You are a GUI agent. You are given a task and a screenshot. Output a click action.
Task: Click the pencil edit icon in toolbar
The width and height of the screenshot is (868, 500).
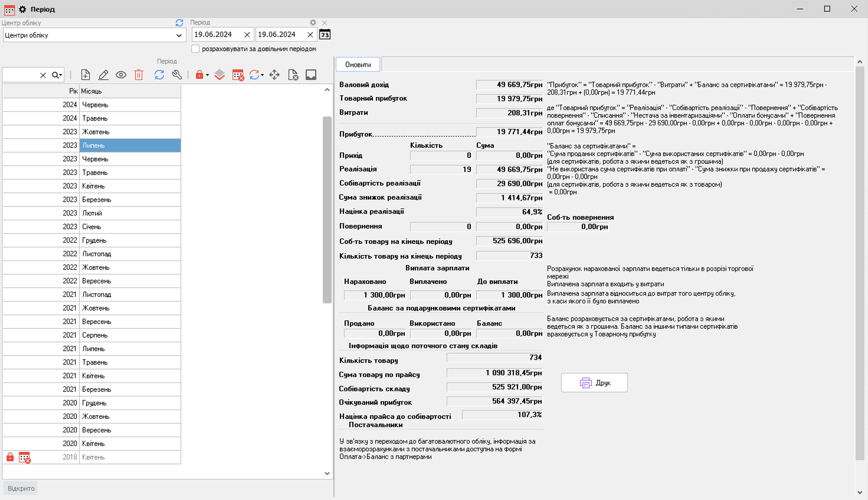[104, 75]
